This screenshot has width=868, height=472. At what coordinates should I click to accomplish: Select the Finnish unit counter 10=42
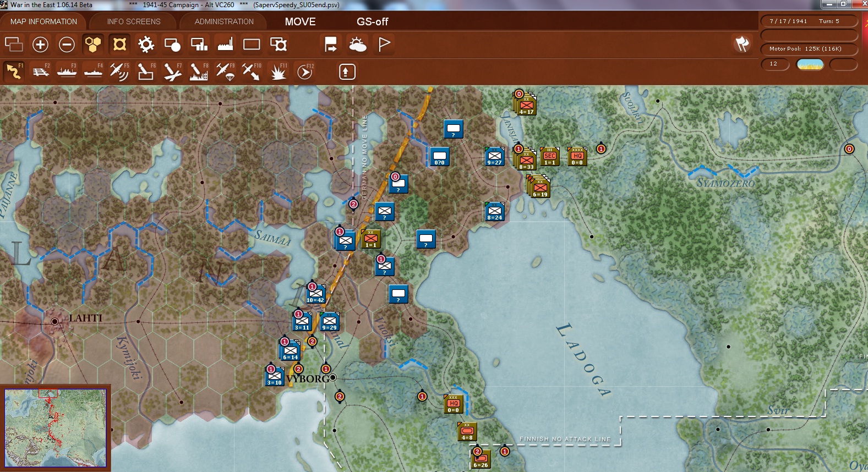tap(315, 294)
